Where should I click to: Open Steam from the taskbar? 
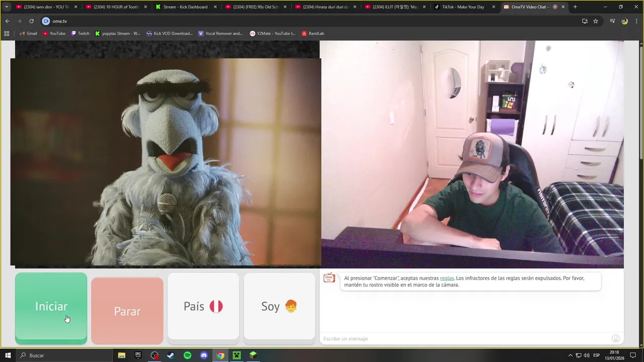click(171, 355)
